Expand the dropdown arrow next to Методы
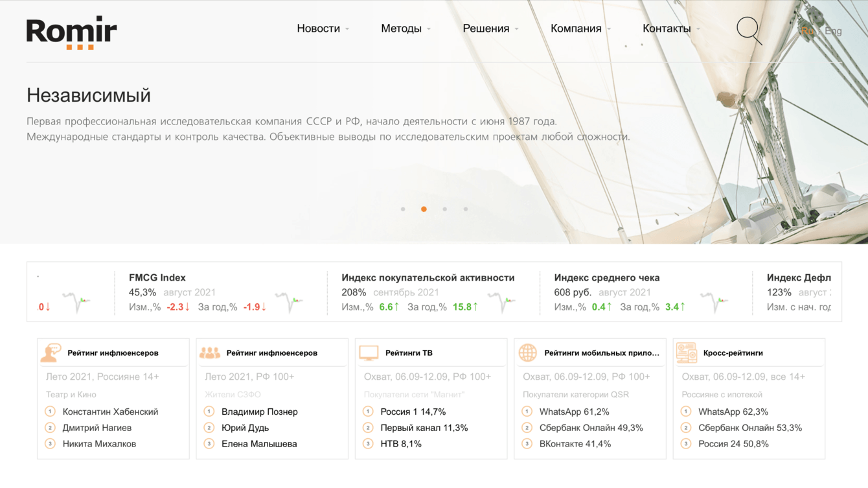 coord(429,29)
